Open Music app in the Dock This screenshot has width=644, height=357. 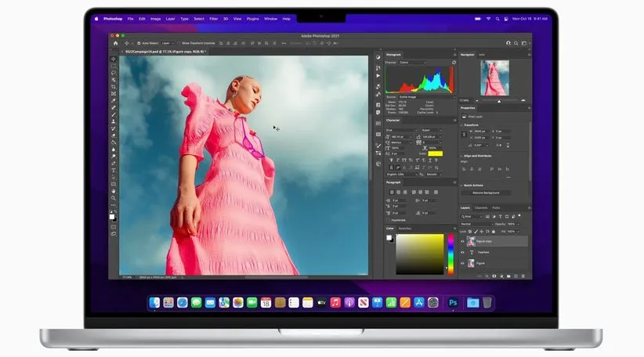[x=335, y=302]
